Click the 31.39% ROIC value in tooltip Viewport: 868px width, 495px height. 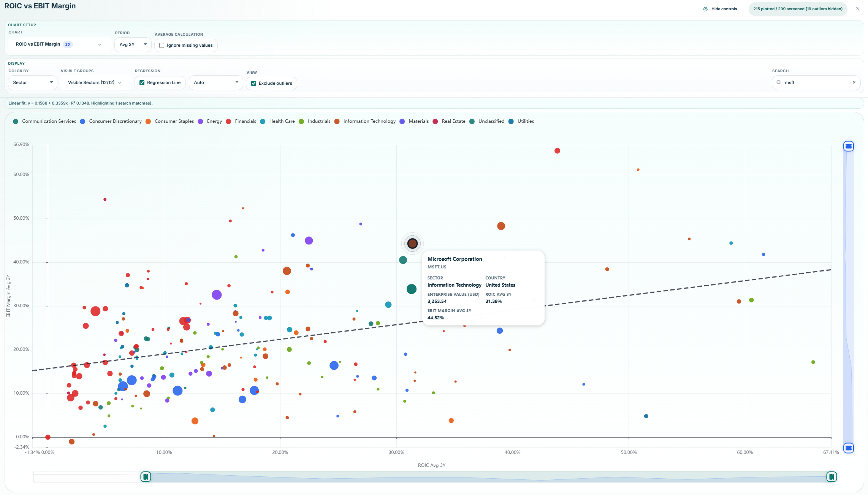[x=493, y=301]
